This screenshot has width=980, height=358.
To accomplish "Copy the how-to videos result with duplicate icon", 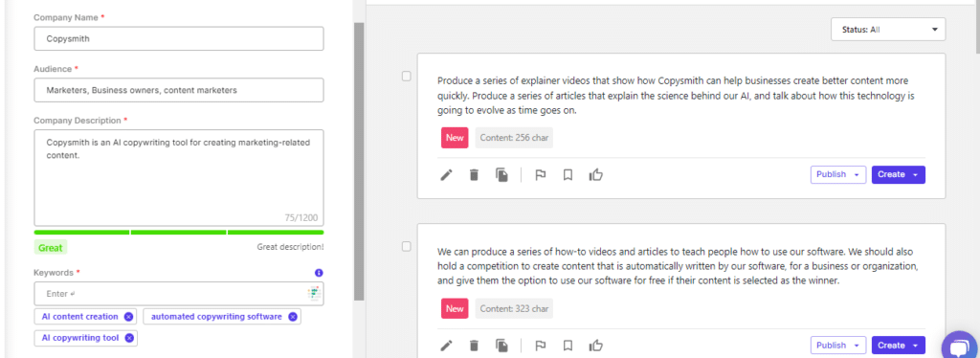I will click(501, 345).
